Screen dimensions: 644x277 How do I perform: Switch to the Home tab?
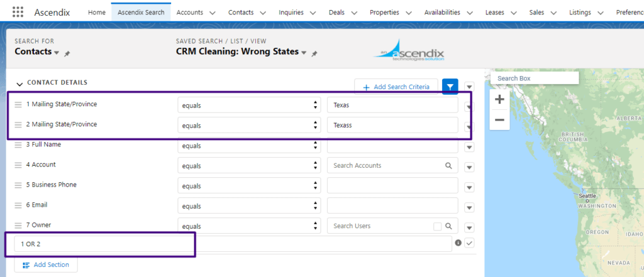[96, 12]
